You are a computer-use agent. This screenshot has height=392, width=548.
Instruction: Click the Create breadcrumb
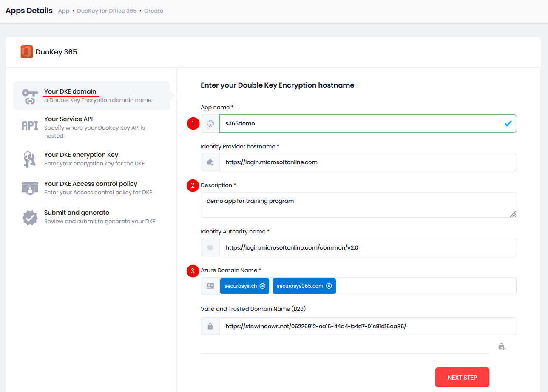(153, 11)
